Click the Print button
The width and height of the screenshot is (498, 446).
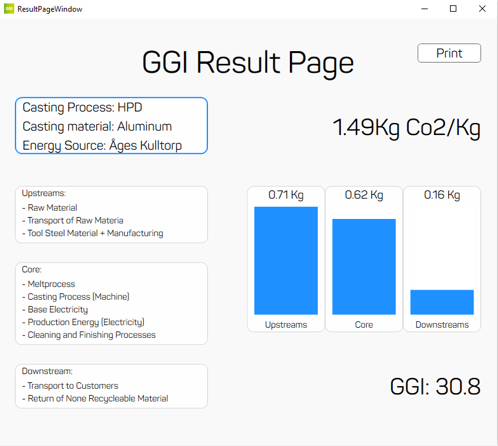(449, 53)
